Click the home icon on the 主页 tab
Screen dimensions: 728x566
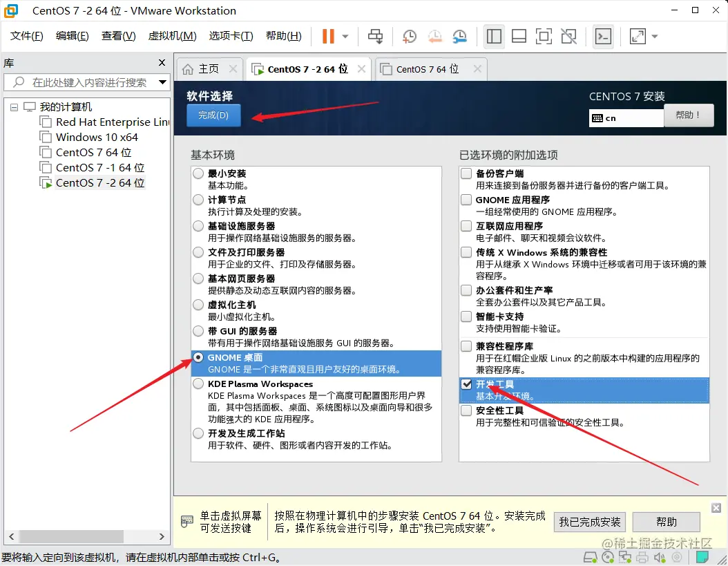coord(188,69)
